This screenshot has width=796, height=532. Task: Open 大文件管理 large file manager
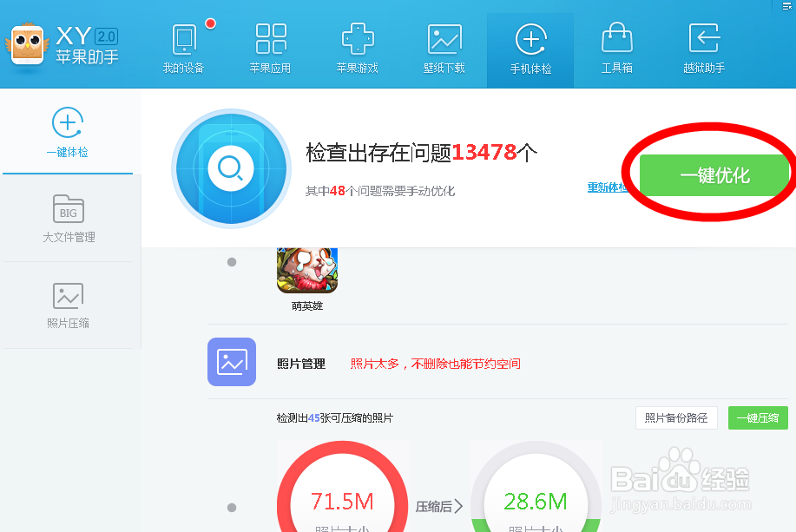pyautogui.click(x=69, y=219)
